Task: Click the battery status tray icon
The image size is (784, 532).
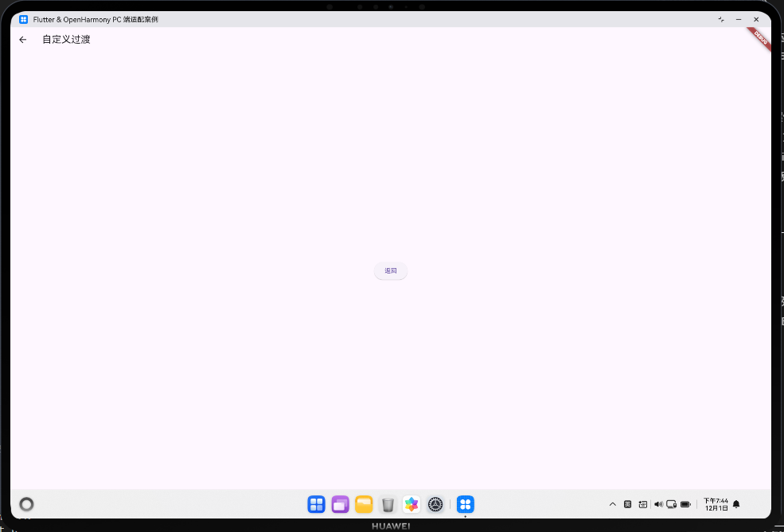Action: click(685, 504)
